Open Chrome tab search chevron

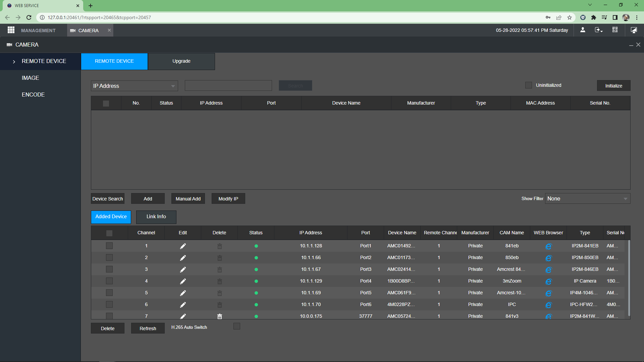tap(590, 5)
